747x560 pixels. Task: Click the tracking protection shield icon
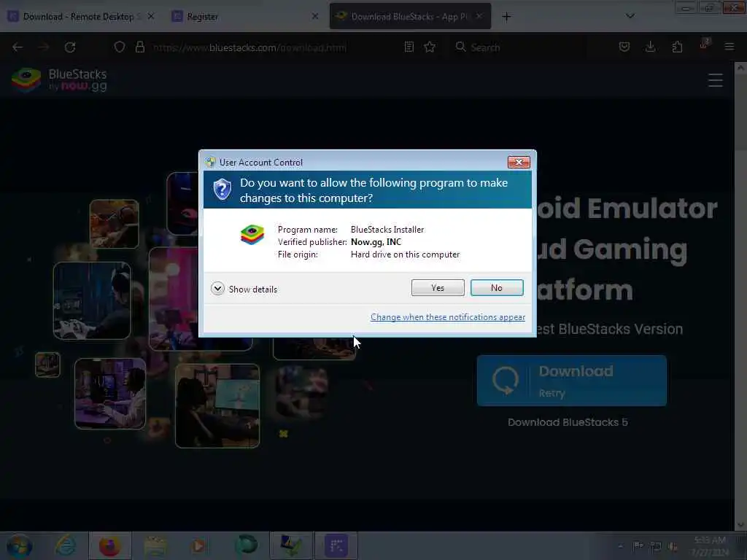(119, 47)
